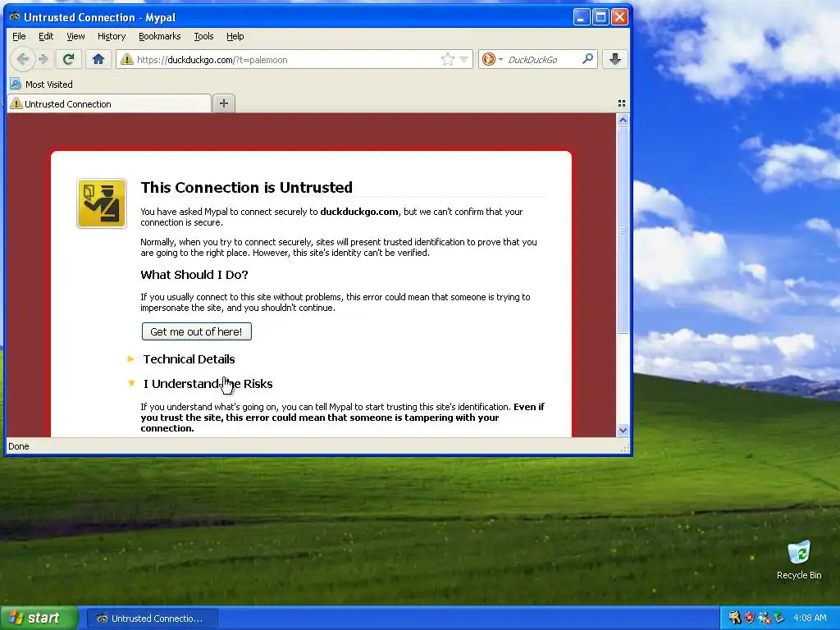Expand the Technical Details section
The height and width of the screenshot is (630, 840).
pyautogui.click(x=189, y=359)
